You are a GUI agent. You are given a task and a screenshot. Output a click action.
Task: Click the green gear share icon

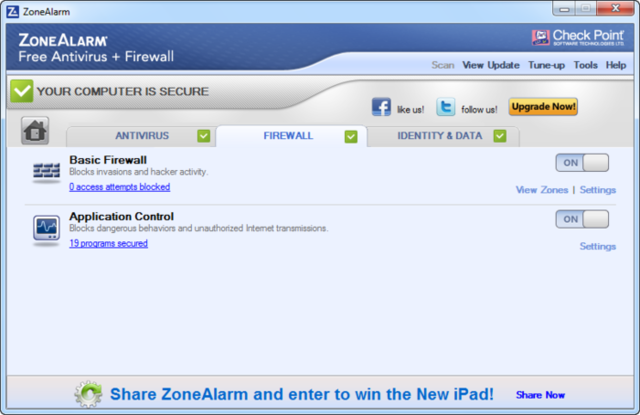click(x=88, y=394)
